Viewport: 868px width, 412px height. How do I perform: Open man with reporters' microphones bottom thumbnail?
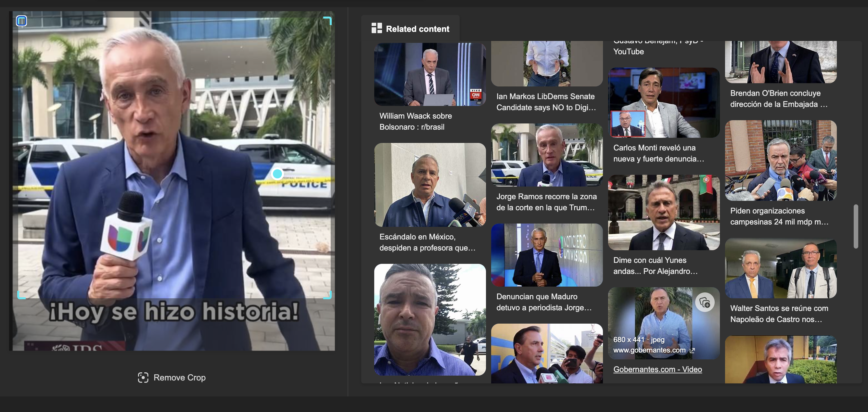point(546,353)
